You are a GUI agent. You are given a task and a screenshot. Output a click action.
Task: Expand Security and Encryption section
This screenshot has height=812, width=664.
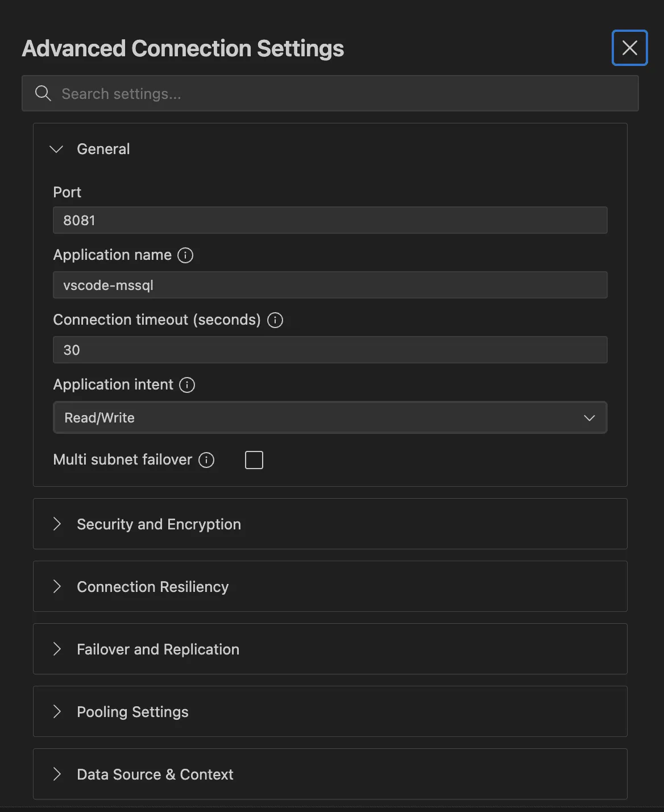[330, 524]
